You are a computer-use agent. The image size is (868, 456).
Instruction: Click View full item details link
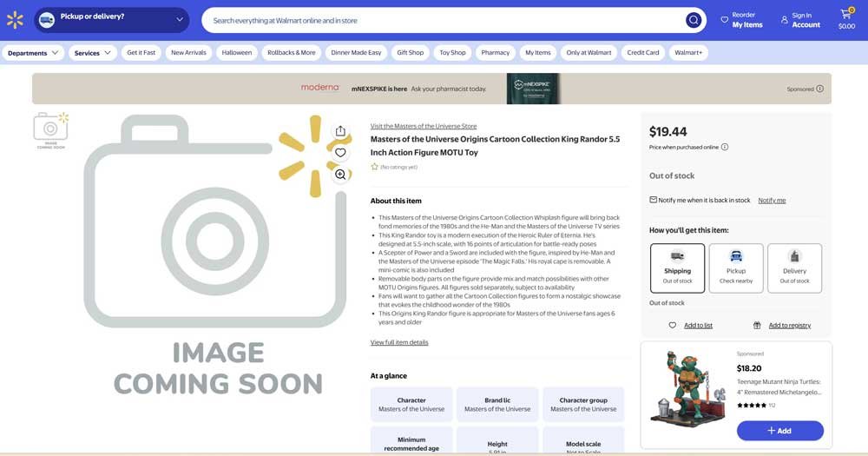(x=399, y=342)
